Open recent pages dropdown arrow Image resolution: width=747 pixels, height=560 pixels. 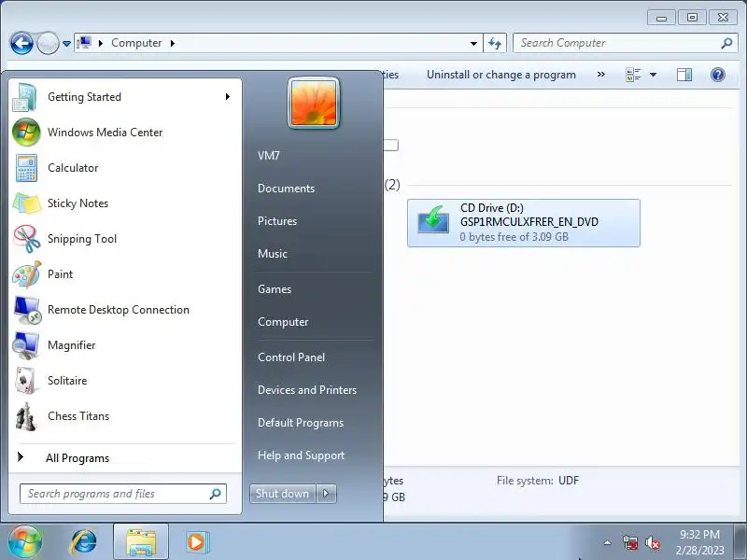(66, 43)
